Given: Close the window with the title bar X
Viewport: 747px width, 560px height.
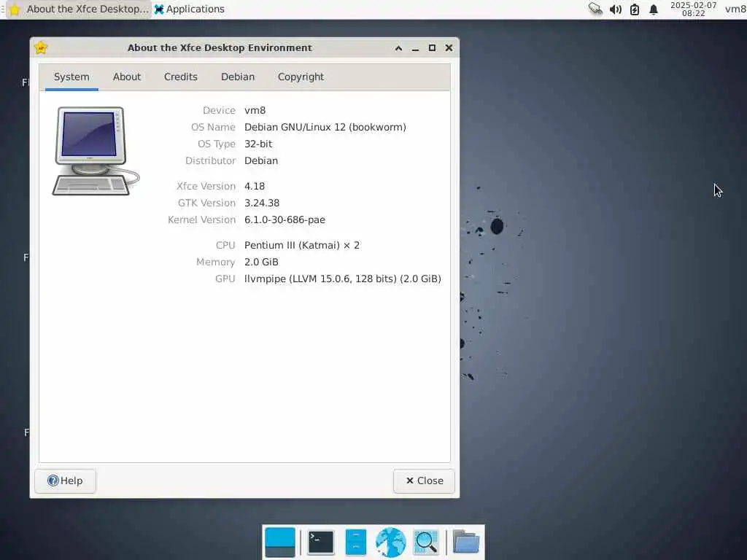Looking at the screenshot, I should pos(449,48).
